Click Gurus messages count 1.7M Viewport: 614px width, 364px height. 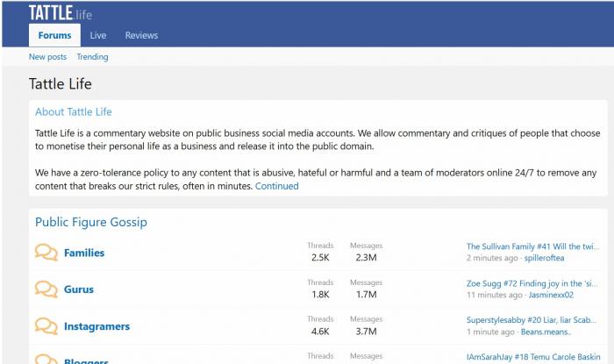(x=366, y=295)
